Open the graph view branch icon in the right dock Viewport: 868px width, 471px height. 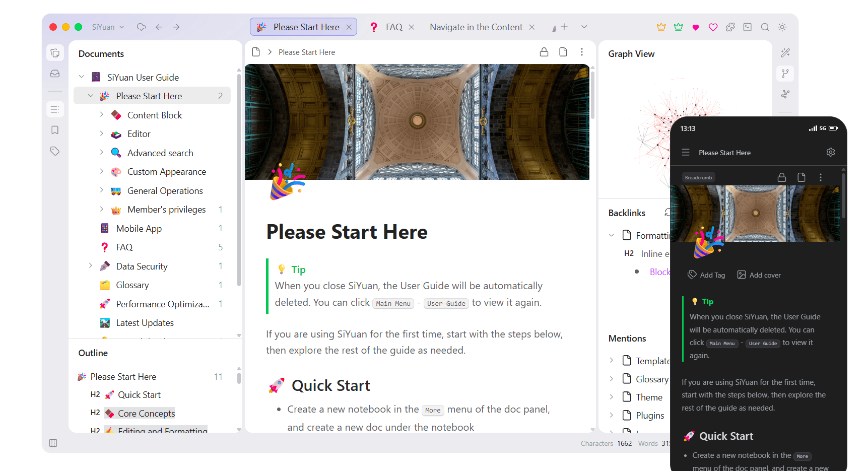click(x=785, y=74)
